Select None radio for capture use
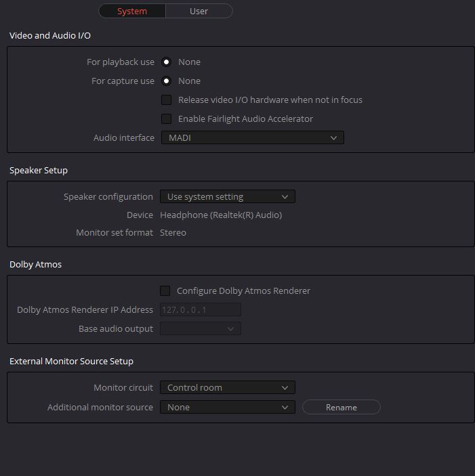The width and height of the screenshot is (475, 476). tap(166, 81)
